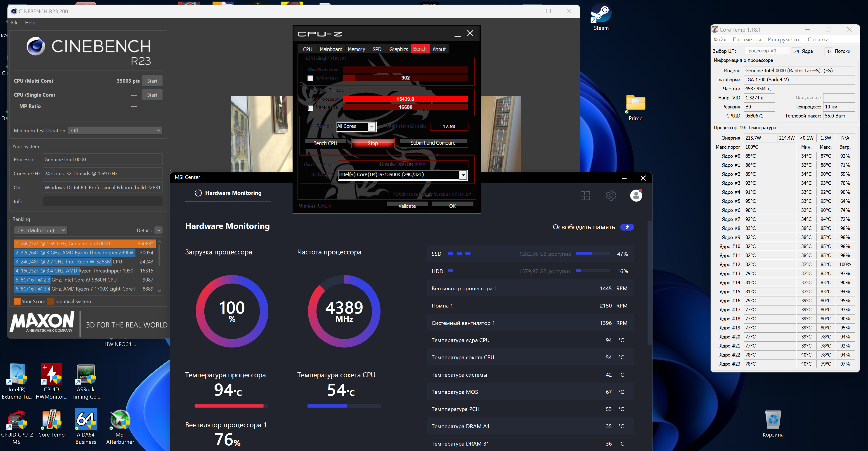Click the MSI Center grid view icon

pyautogui.click(x=585, y=195)
